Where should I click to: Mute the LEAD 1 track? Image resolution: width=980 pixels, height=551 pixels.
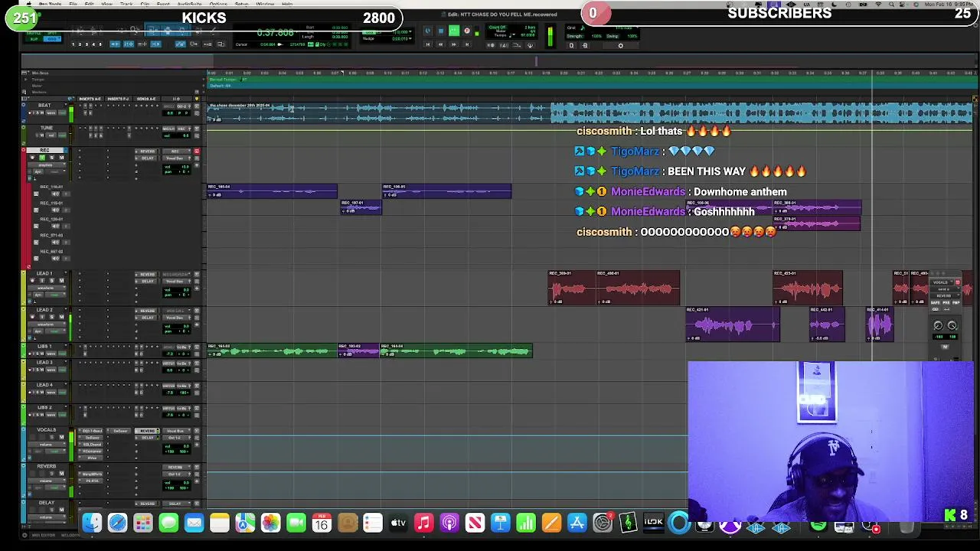61,281
